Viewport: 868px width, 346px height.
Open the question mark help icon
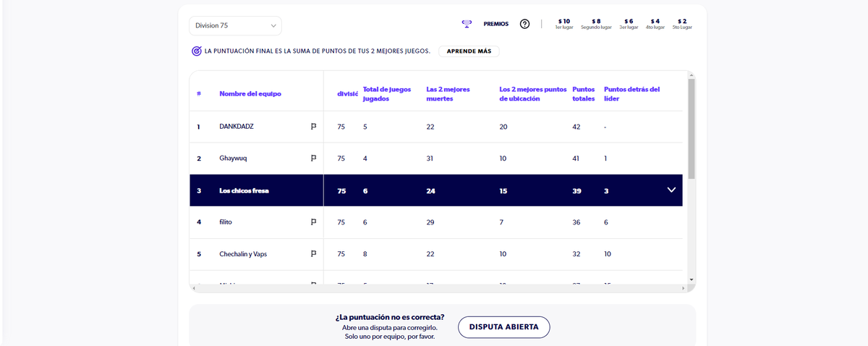pos(525,24)
